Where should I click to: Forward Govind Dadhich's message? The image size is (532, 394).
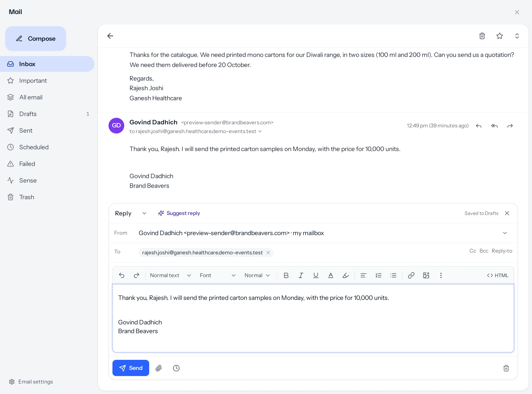coord(510,126)
